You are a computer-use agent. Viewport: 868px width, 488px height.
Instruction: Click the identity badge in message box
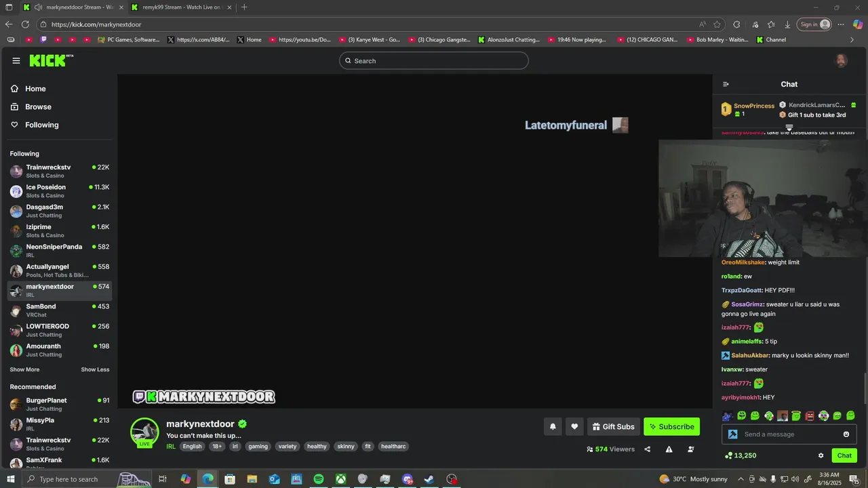732,434
